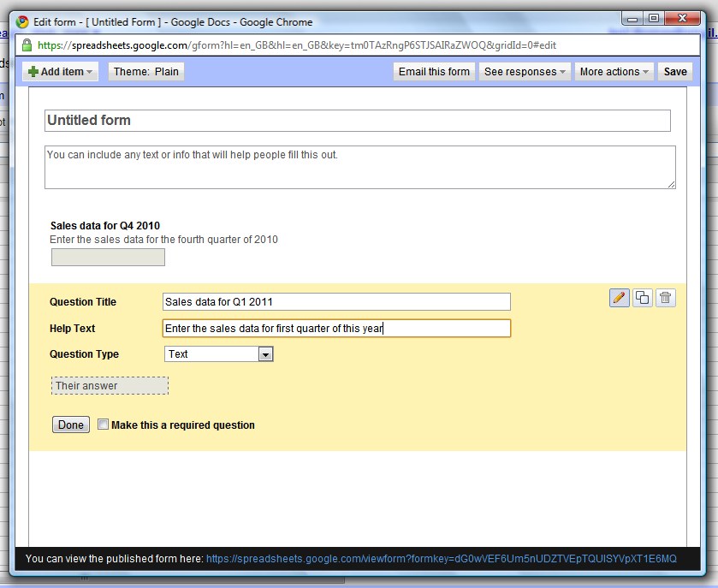The height and width of the screenshot is (588, 718).
Task: Click the Done button
Action: click(x=70, y=425)
